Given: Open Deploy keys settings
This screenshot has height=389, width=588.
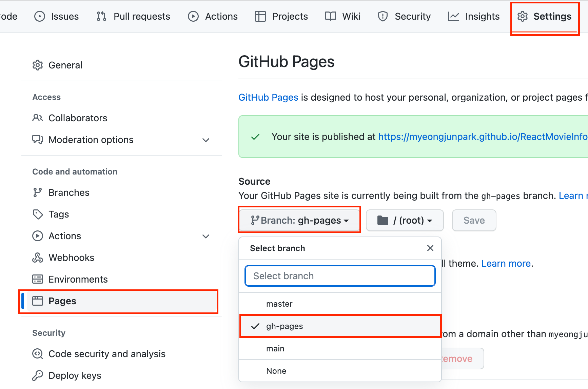Looking at the screenshot, I should pos(122,375).
